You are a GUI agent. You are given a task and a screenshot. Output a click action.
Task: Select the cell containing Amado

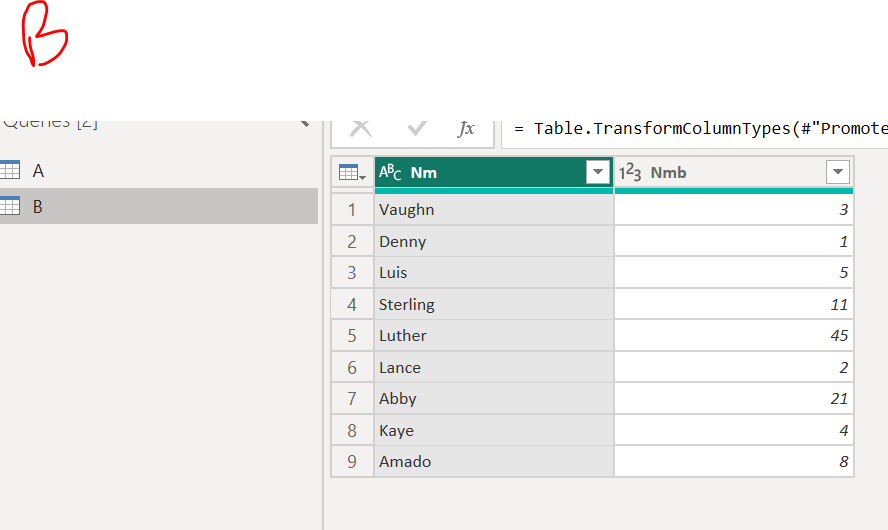point(494,461)
